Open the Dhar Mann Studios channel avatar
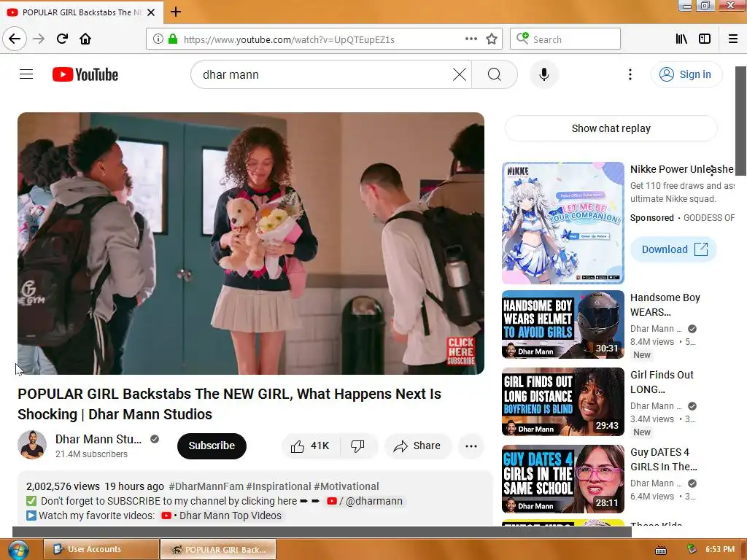Image resolution: width=747 pixels, height=560 pixels. click(x=32, y=446)
